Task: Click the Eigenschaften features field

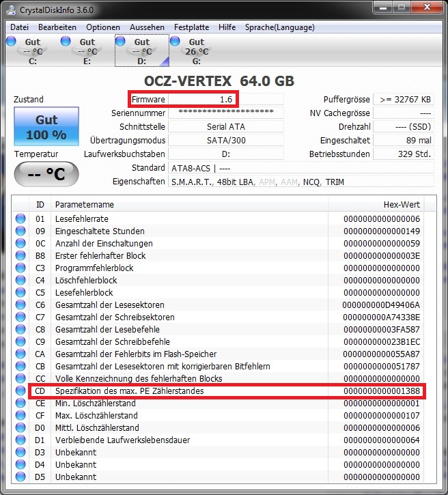Action: click(301, 182)
